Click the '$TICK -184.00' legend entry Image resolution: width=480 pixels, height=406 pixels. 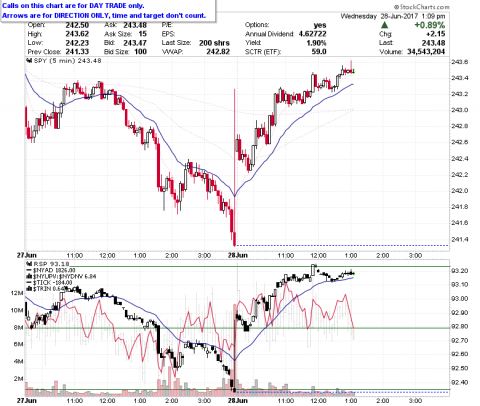[52, 283]
